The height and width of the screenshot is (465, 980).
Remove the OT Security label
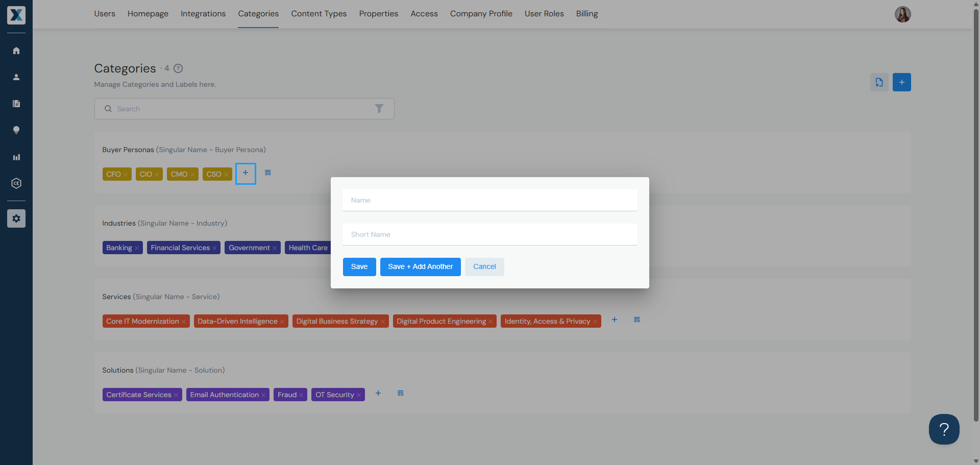tap(359, 395)
